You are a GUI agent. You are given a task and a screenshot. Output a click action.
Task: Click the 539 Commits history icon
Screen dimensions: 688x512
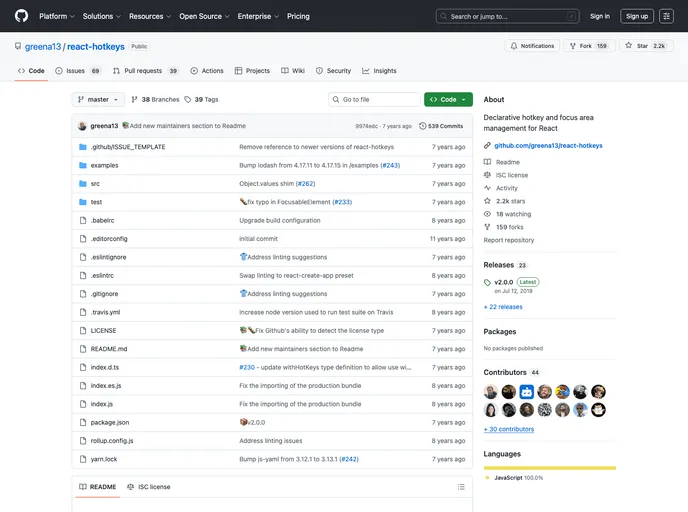click(x=423, y=126)
